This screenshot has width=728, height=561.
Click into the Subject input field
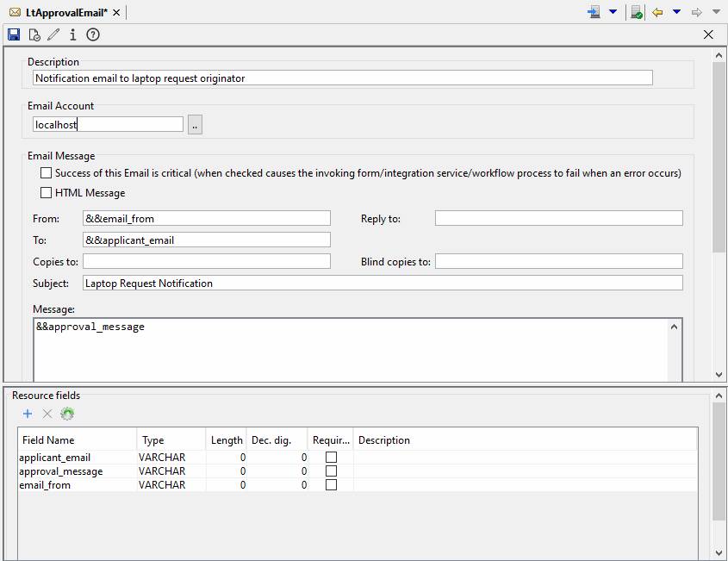coord(383,283)
